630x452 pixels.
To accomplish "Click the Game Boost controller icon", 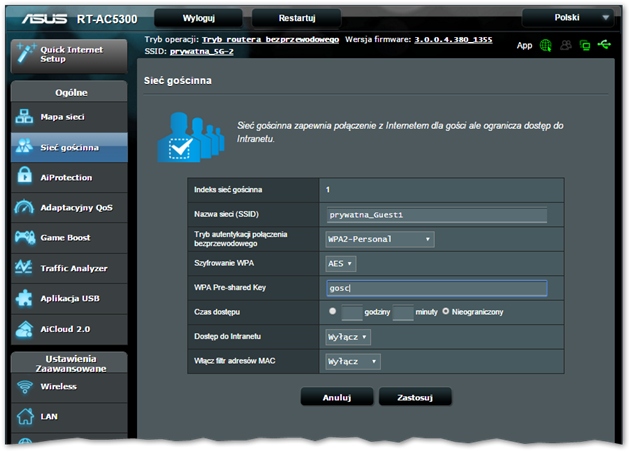I will click(x=25, y=237).
